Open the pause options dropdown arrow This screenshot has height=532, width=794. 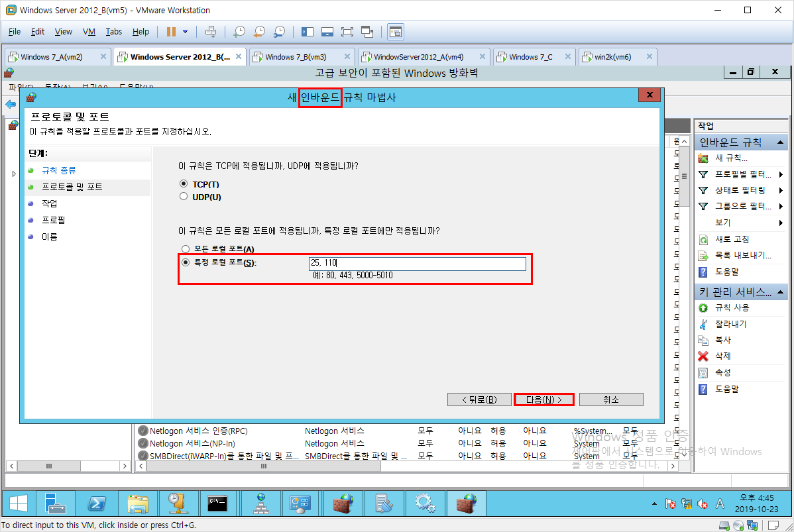click(186, 32)
